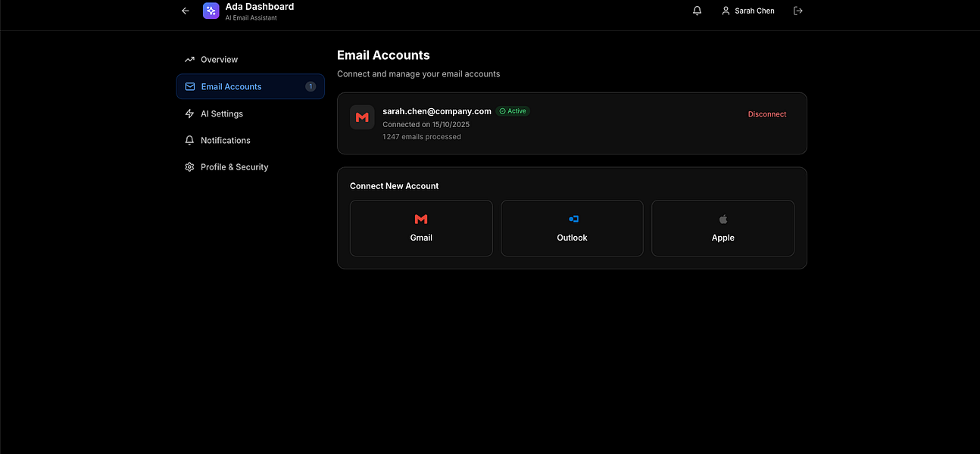
Task: Open AI Settings page
Action: (x=250, y=113)
